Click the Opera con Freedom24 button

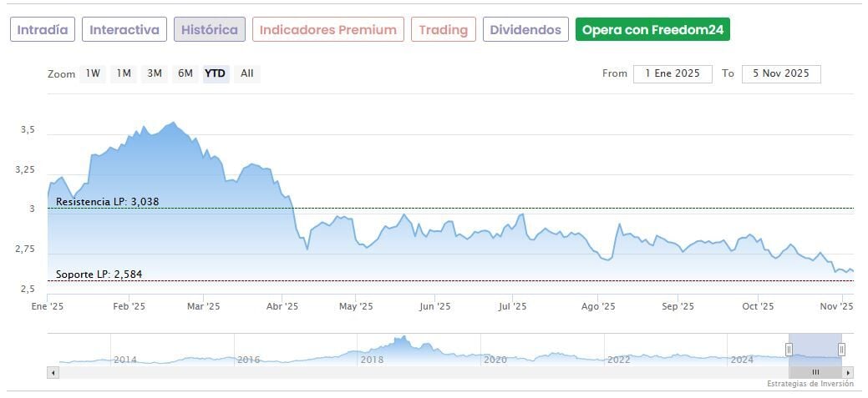652,30
